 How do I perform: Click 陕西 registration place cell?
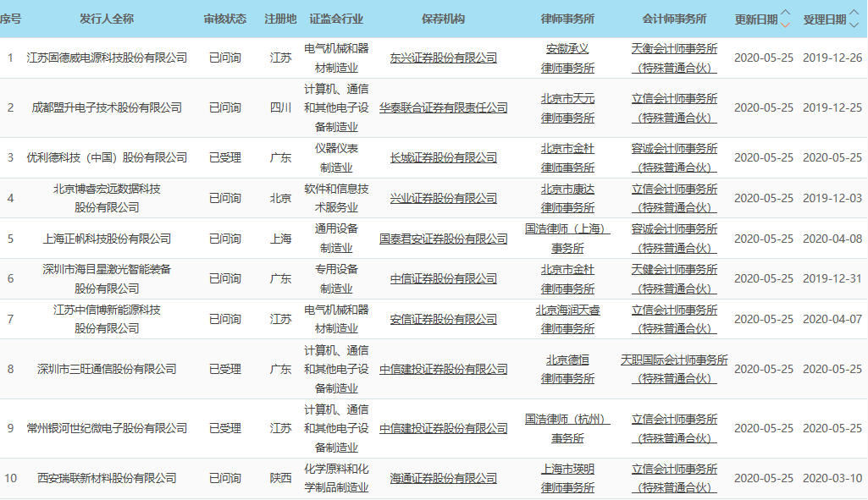pos(280,478)
